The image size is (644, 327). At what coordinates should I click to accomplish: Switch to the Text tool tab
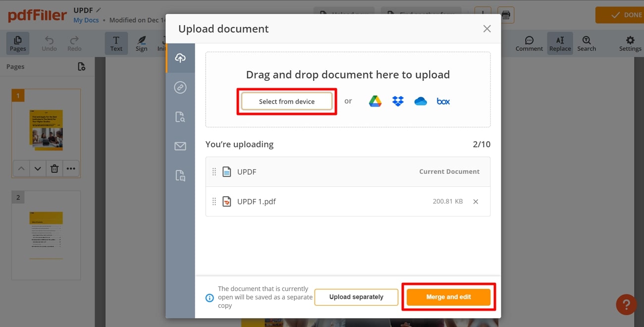coord(116,43)
